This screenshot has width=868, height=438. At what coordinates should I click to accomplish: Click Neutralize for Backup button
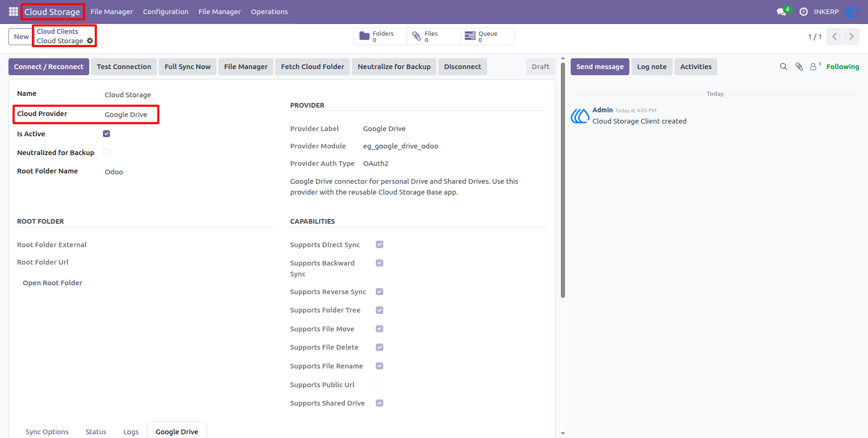click(x=394, y=67)
